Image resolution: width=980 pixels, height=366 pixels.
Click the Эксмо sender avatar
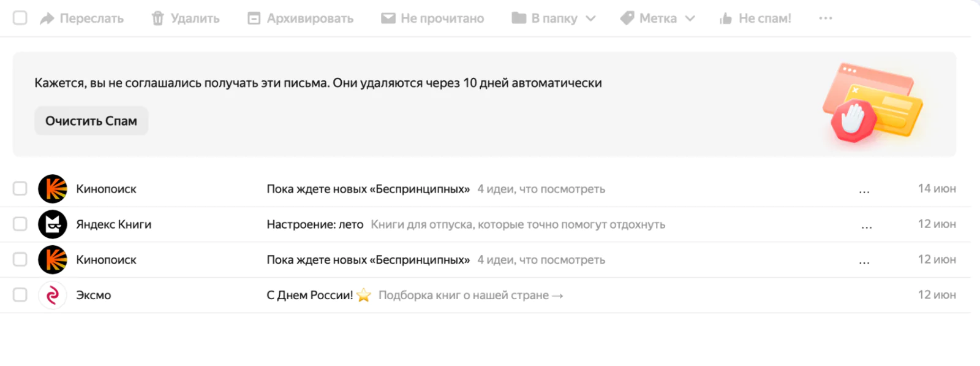(x=53, y=295)
